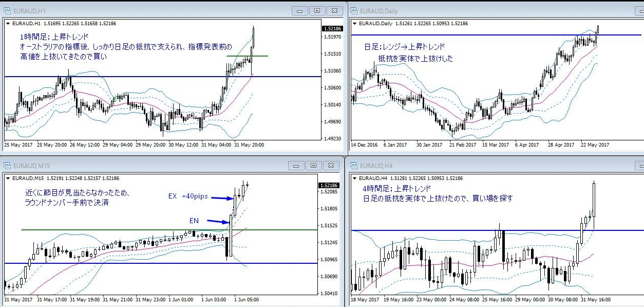Click the EURAUD,H4 window chart icon
Viewport: 644px width, 307px height.
pos(354,166)
